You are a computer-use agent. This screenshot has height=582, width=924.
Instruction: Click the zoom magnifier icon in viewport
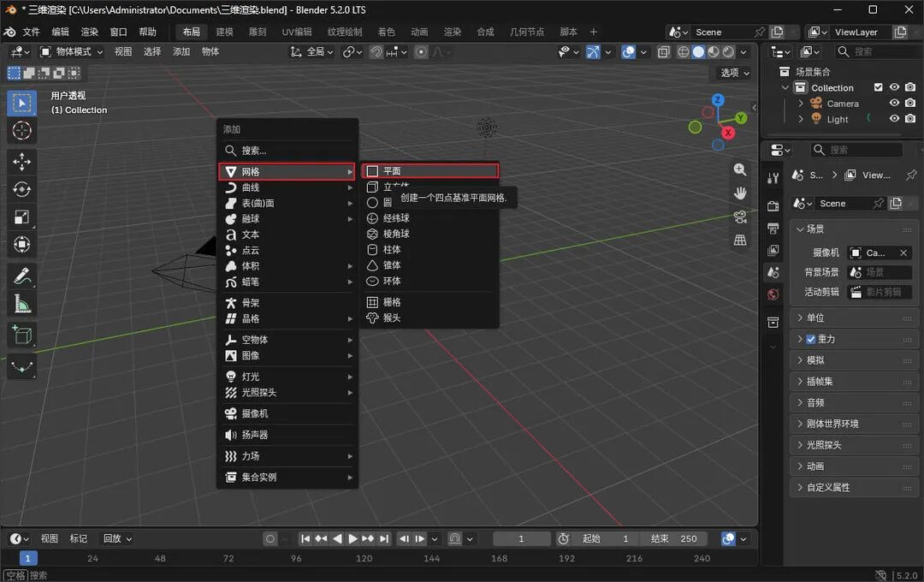[x=740, y=169]
